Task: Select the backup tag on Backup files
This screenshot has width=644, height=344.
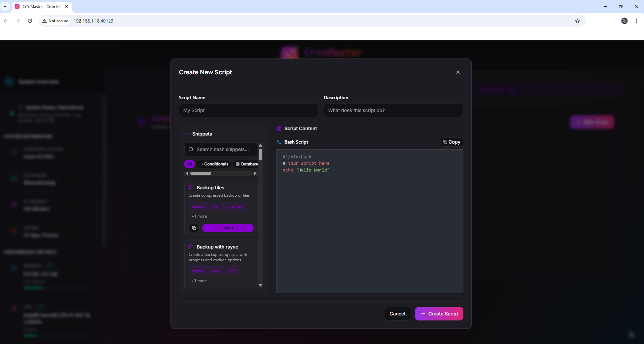Action: (198, 206)
